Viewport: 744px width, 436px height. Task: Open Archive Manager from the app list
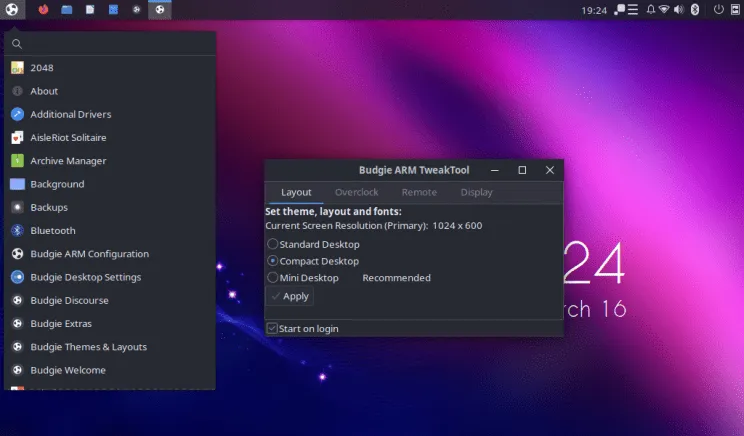coord(68,161)
